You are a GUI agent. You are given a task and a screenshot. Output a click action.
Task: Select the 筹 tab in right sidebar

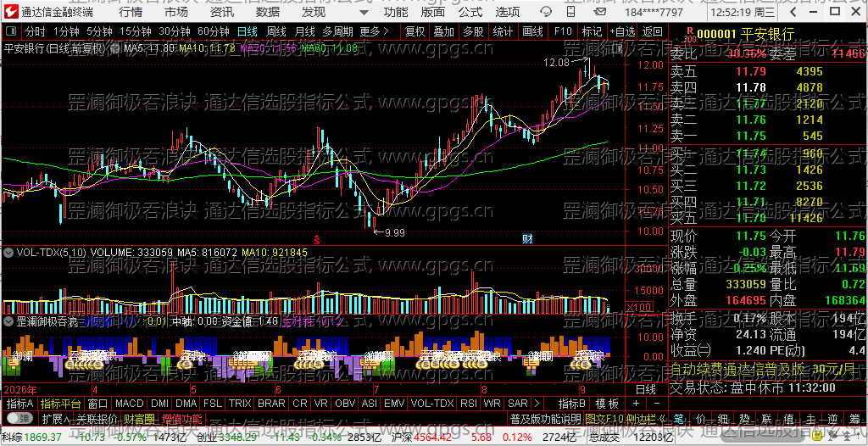tap(853, 418)
